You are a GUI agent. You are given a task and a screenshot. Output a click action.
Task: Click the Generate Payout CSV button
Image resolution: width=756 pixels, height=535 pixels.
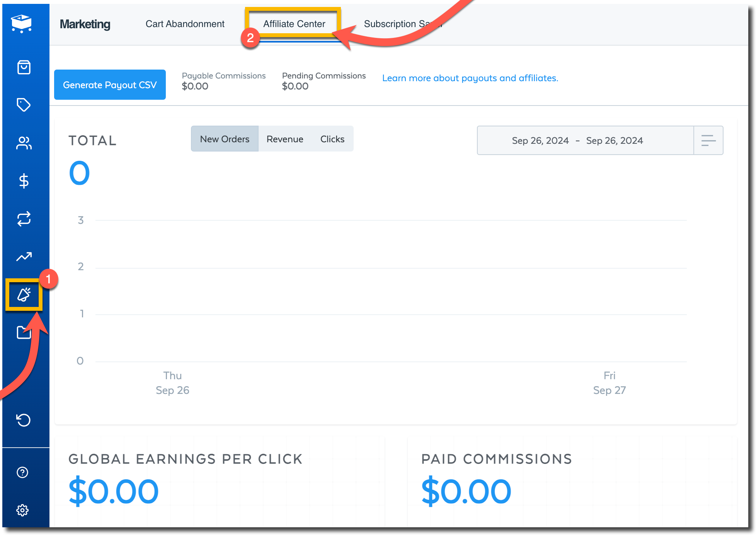110,85
